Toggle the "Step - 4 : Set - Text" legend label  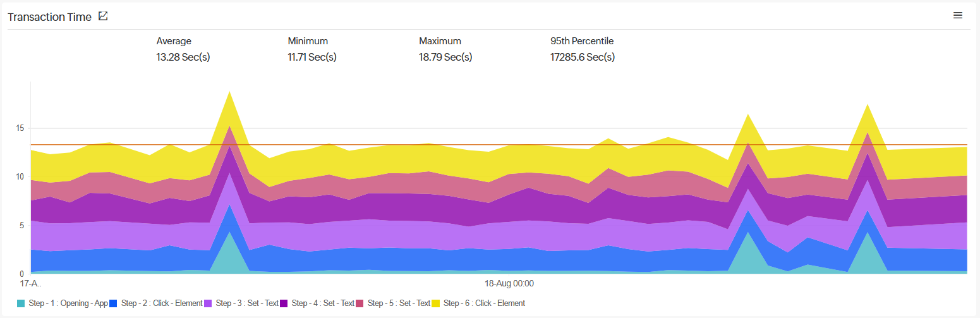point(323,303)
